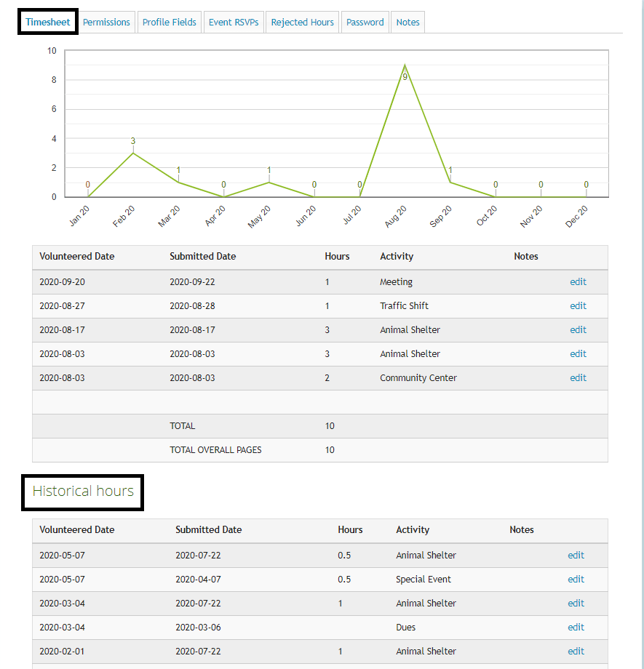Edit the Dues historical entry
This screenshot has height=669, width=644.
click(x=576, y=627)
